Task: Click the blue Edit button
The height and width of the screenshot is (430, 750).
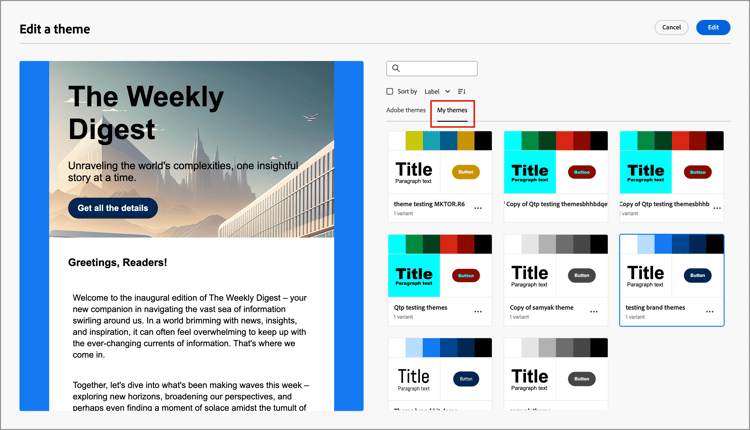Action: point(713,27)
